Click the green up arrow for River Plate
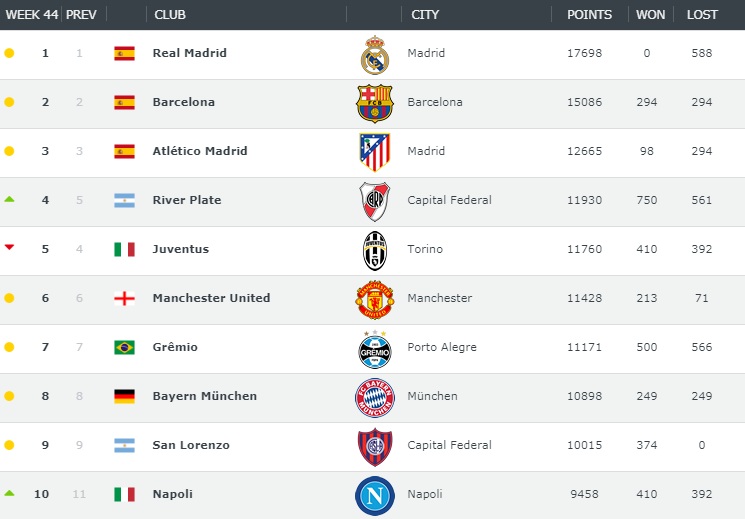745x519 pixels. pos(9,199)
